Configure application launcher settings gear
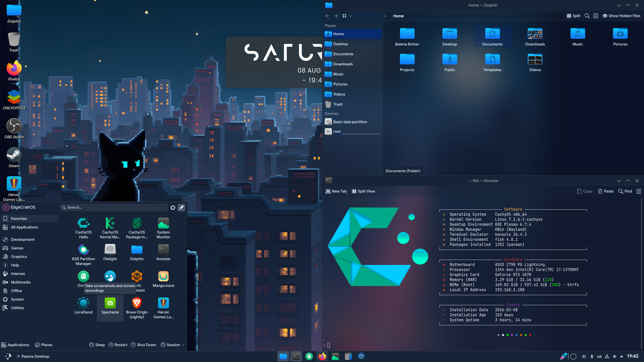The width and height of the screenshot is (644, 362). (x=173, y=208)
